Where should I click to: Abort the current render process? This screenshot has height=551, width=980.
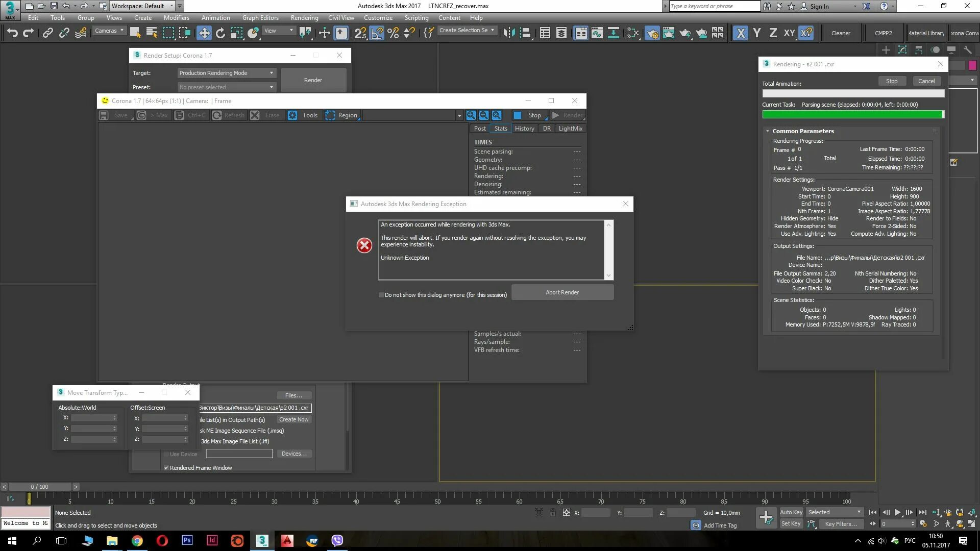pyautogui.click(x=562, y=292)
